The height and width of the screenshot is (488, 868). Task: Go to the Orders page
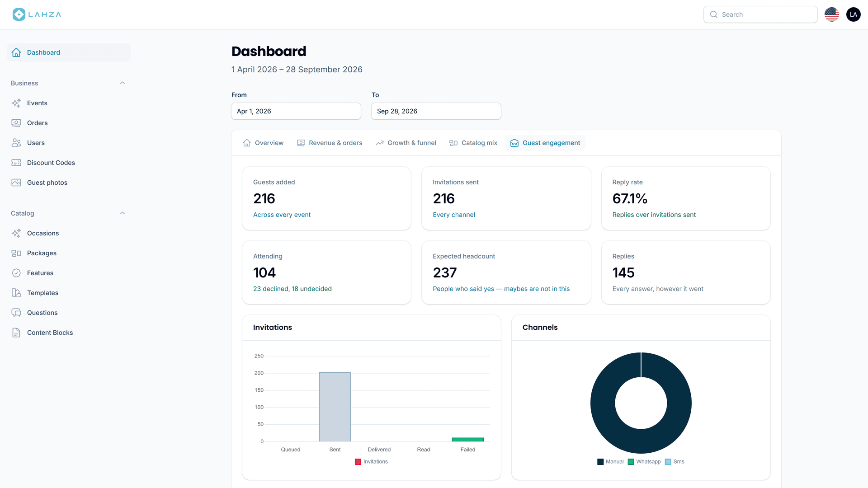[69, 123]
